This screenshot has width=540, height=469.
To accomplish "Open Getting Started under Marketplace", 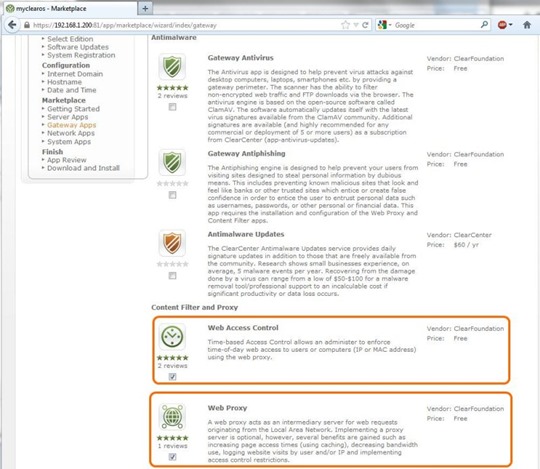I will (x=73, y=109).
